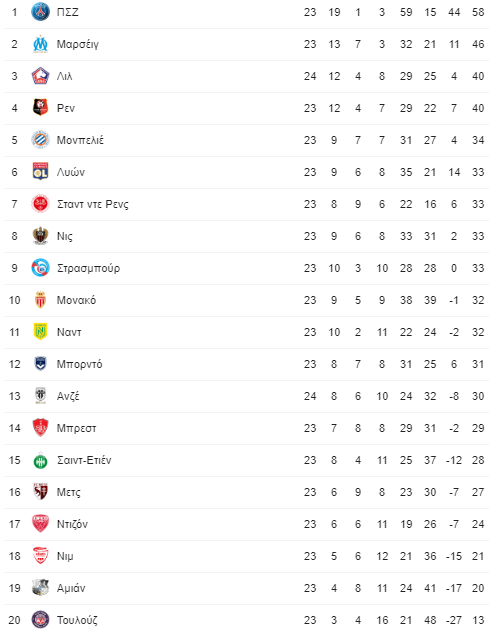Select the Τουλούζ club crest
This screenshot has width=489, height=635.
pyautogui.click(x=41, y=620)
